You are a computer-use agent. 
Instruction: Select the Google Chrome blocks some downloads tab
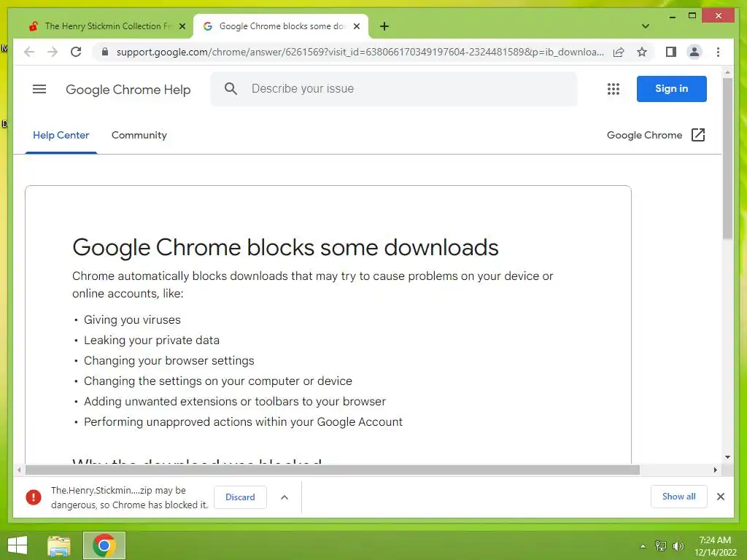coord(281,26)
